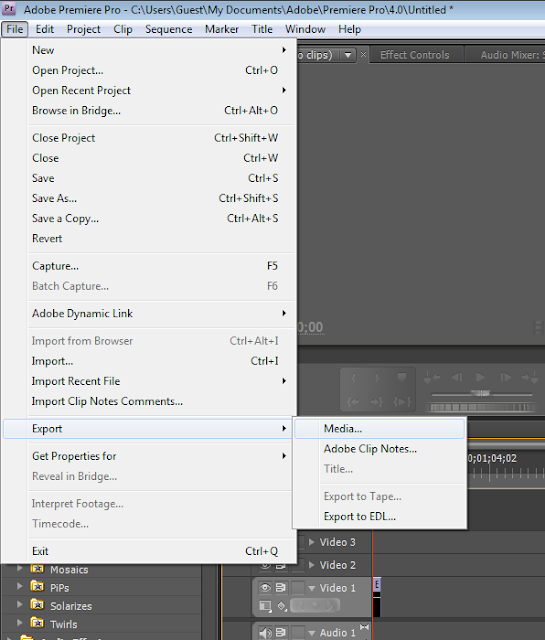The height and width of the screenshot is (640, 545).
Task: Expand the Video 3 track
Action: (311, 542)
